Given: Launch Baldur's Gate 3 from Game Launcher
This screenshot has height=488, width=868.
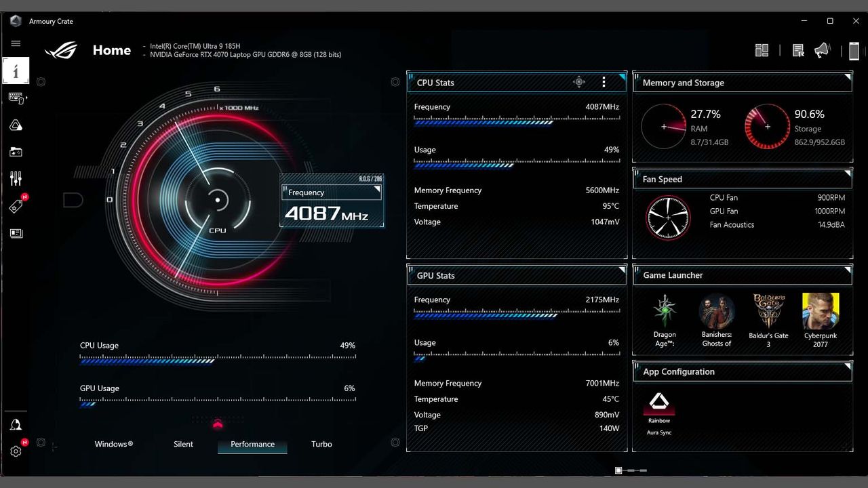Looking at the screenshot, I should [x=768, y=321].
